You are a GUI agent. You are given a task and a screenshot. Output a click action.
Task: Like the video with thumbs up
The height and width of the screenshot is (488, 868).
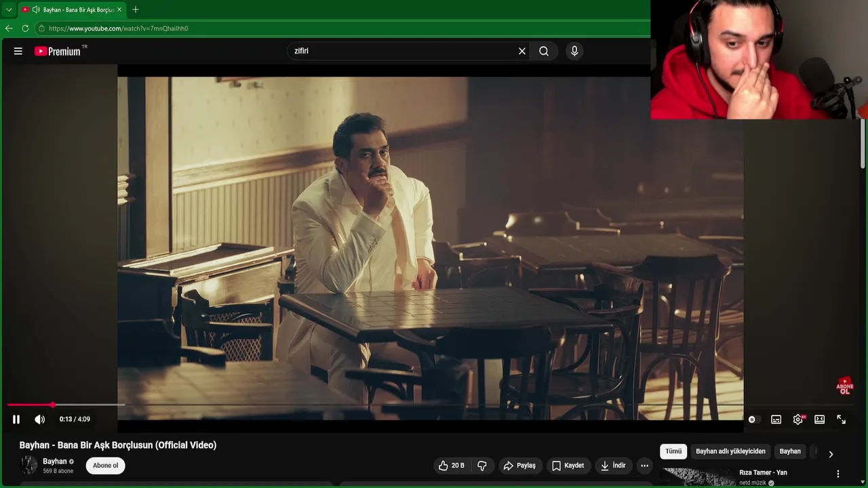point(452,466)
